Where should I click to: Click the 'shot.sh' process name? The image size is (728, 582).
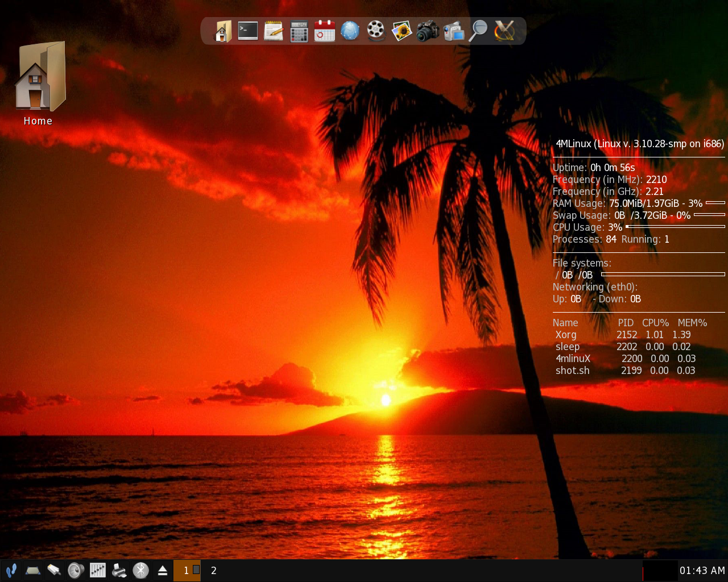[573, 371]
